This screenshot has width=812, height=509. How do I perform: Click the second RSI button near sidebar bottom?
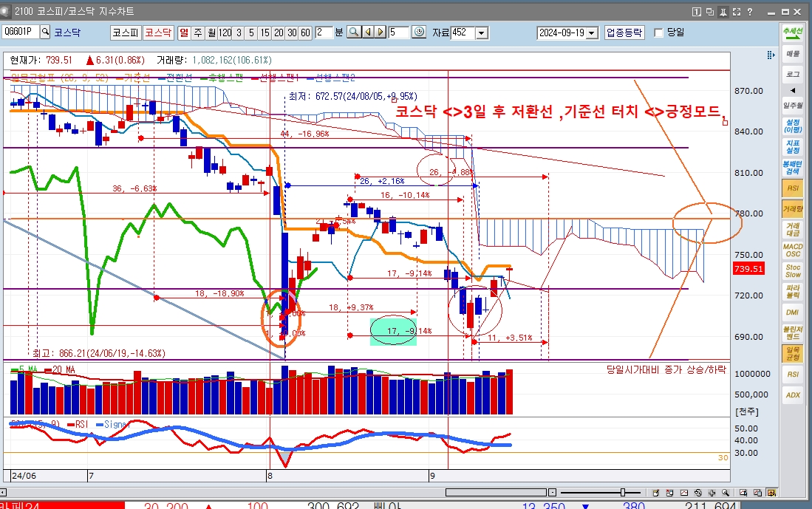tap(792, 375)
